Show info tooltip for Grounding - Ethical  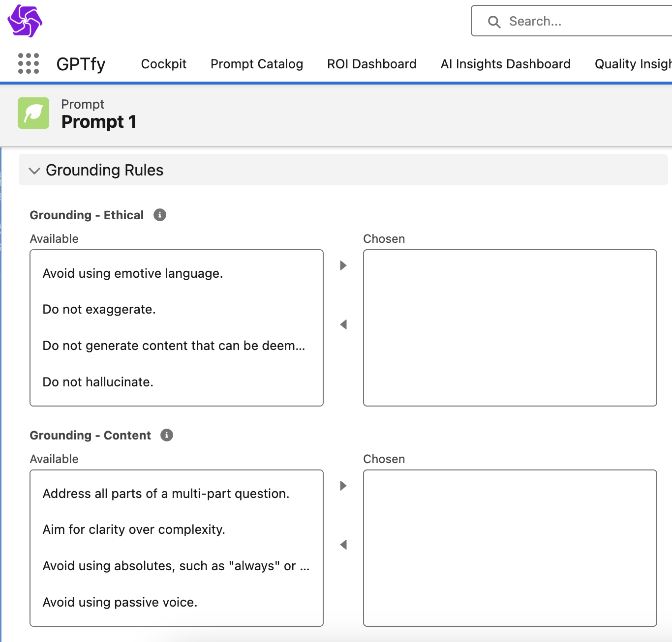click(160, 215)
